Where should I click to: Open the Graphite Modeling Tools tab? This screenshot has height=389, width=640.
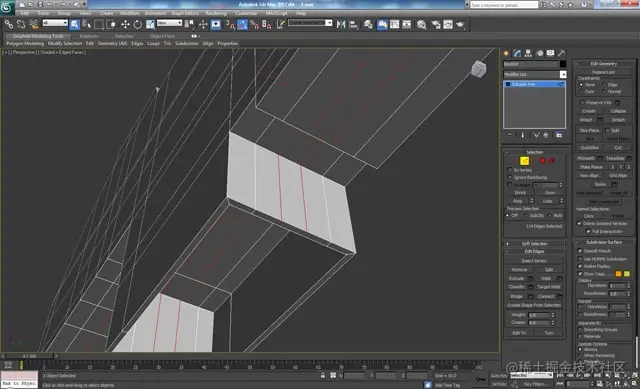pyautogui.click(x=38, y=36)
